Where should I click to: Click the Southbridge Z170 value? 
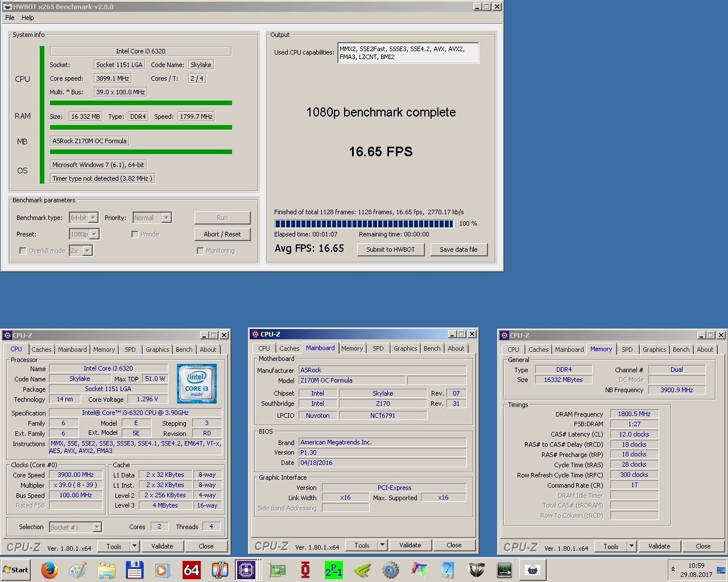[383, 404]
